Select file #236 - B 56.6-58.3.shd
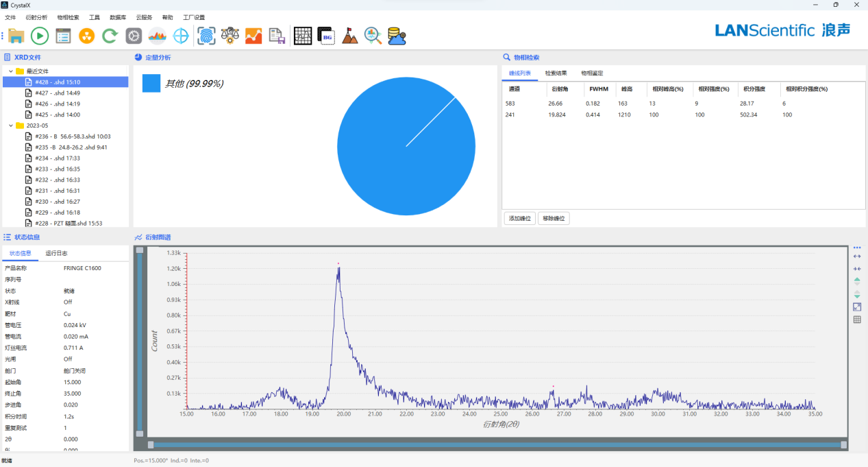 pos(66,136)
